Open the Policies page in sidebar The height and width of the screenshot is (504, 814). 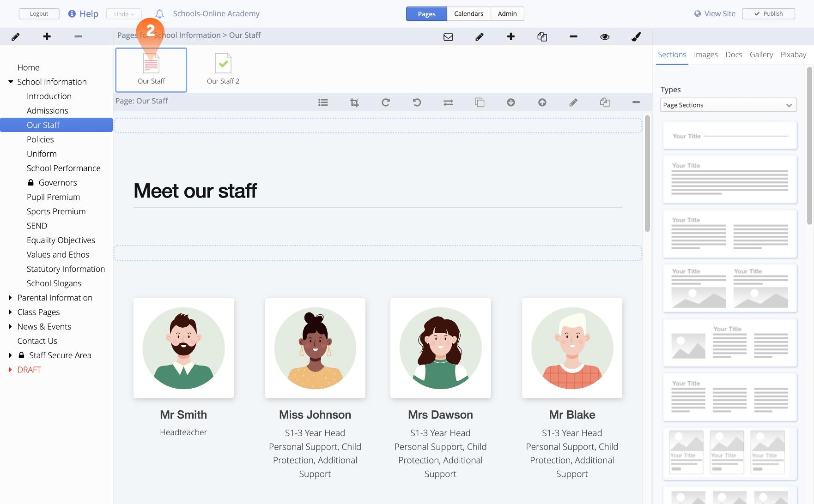40,139
